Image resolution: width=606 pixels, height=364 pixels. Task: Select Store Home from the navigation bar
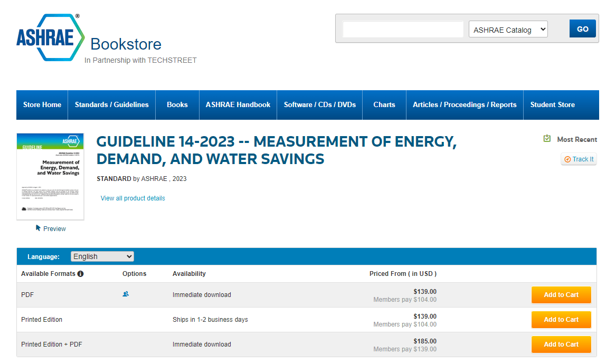click(x=42, y=104)
